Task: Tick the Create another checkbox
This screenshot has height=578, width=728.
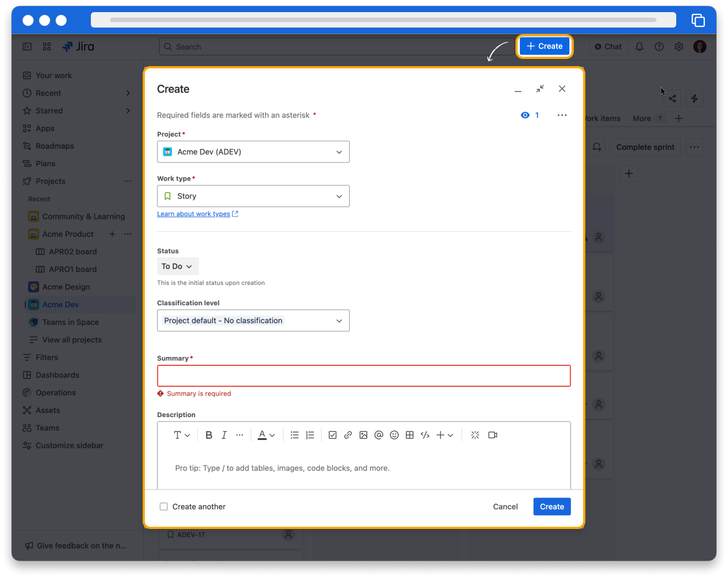Action: (164, 507)
